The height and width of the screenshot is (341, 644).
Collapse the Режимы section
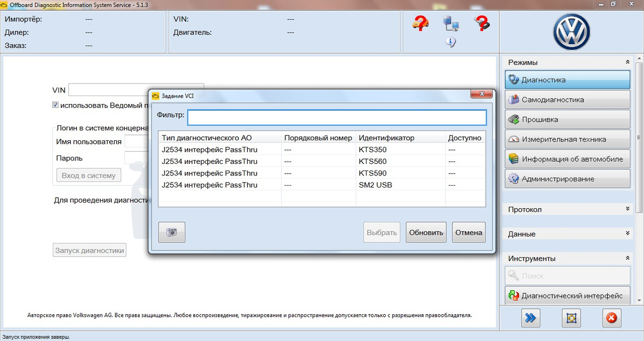pyautogui.click(x=627, y=62)
